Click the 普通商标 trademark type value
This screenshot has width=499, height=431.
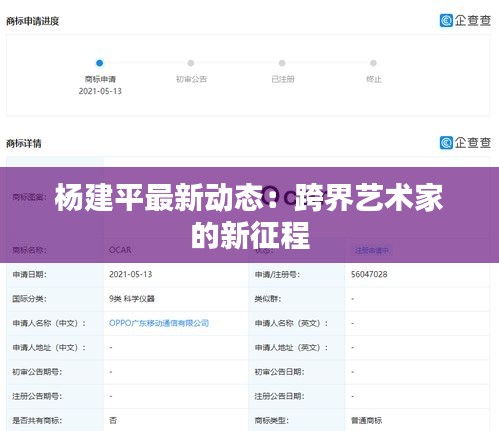tap(366, 420)
